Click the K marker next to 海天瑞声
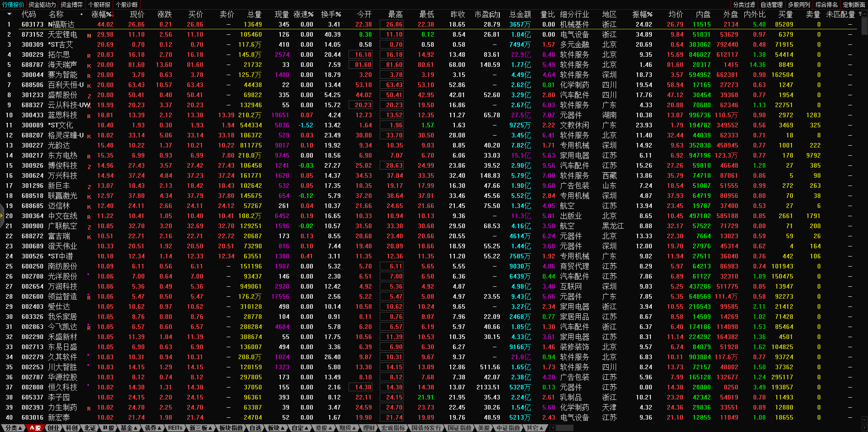The width and height of the screenshot is (868, 432). [x=89, y=66]
